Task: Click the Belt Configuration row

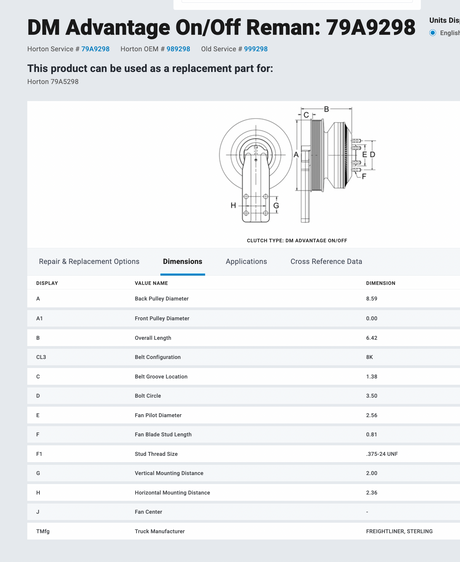Action: 243,357
